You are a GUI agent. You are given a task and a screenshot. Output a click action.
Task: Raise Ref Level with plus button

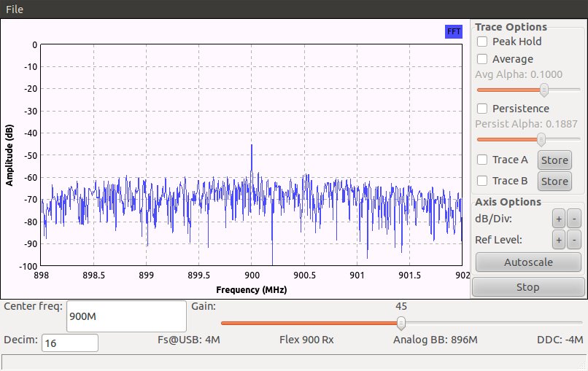[558, 239]
